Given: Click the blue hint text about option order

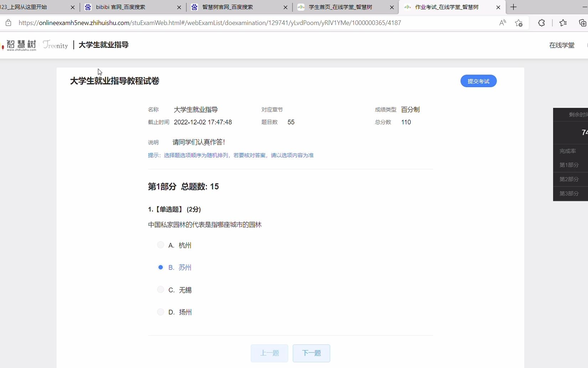Looking at the screenshot, I should (x=231, y=155).
